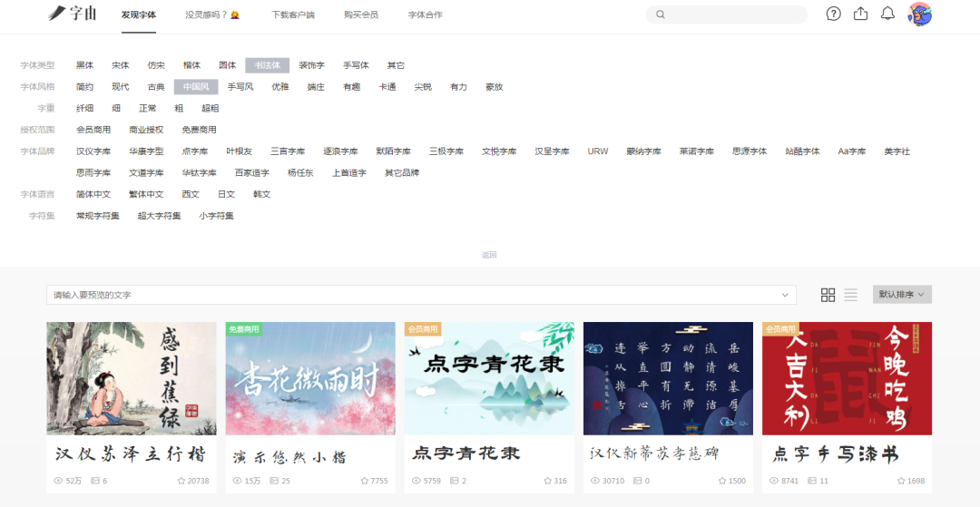Open the 杏花微雨时 font thumbnail
Viewport: 980px width, 507px height.
pyautogui.click(x=310, y=378)
